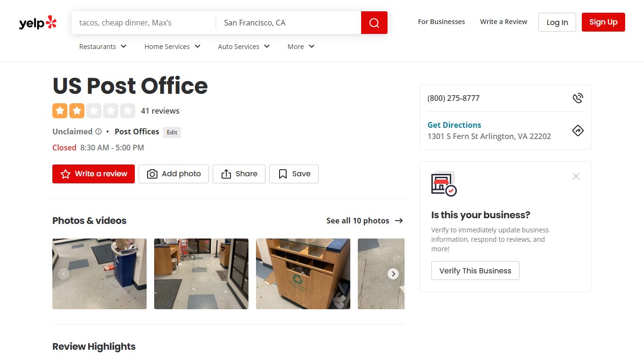Click the Photos & videos heading
Viewport: 644px width, 362px height.
90,221
